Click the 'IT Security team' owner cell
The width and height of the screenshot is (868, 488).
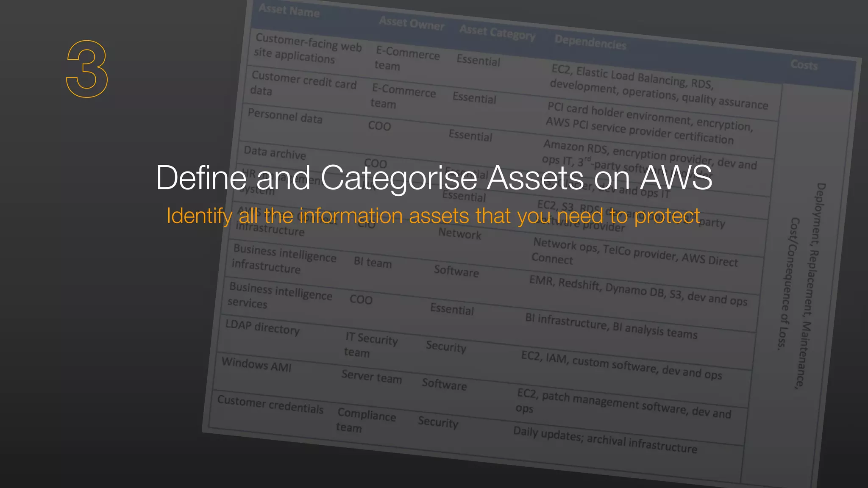(x=371, y=345)
